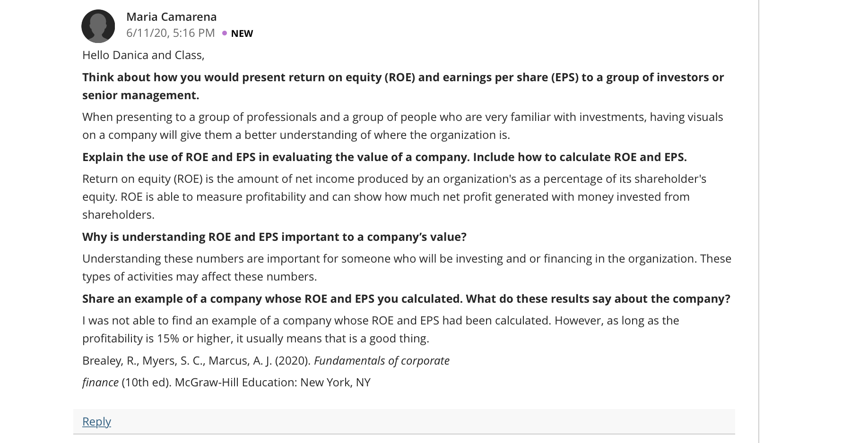Open the Reply link
Image resolution: width=868 pixels, height=443 pixels.
(96, 421)
